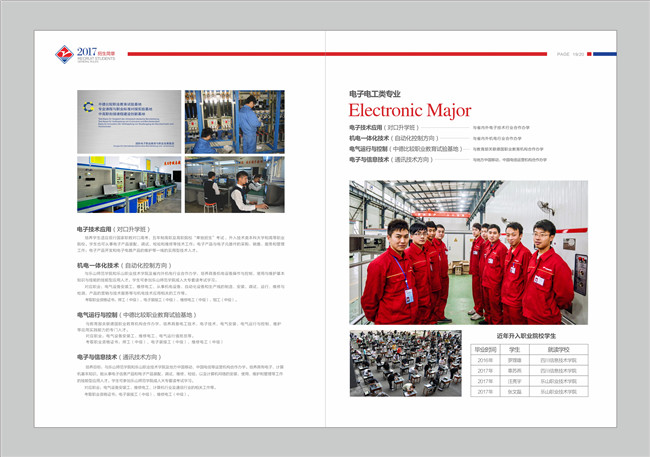
Task: Open the students at computers photo
Action: [x=235, y=184]
